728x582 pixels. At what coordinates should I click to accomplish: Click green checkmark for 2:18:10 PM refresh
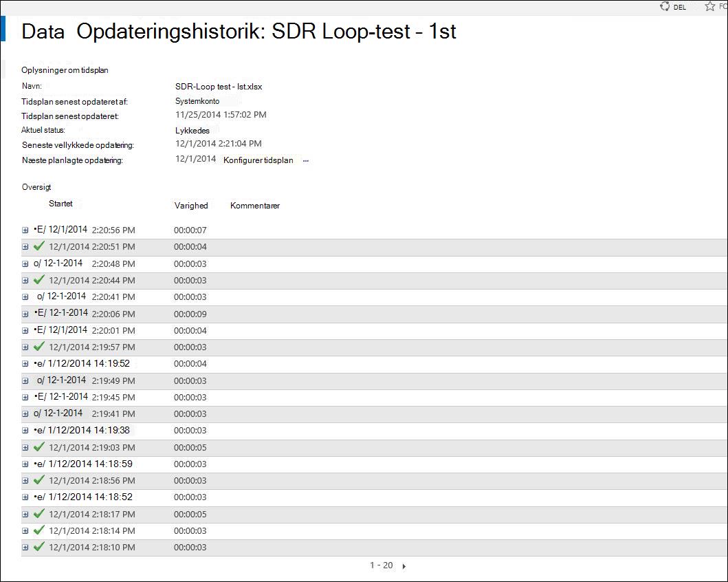39,547
